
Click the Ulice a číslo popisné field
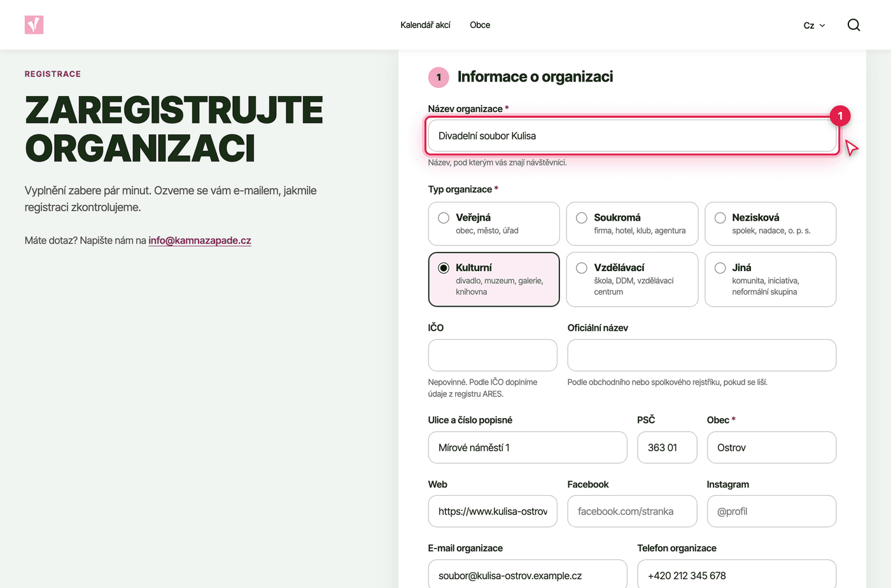pos(528,447)
